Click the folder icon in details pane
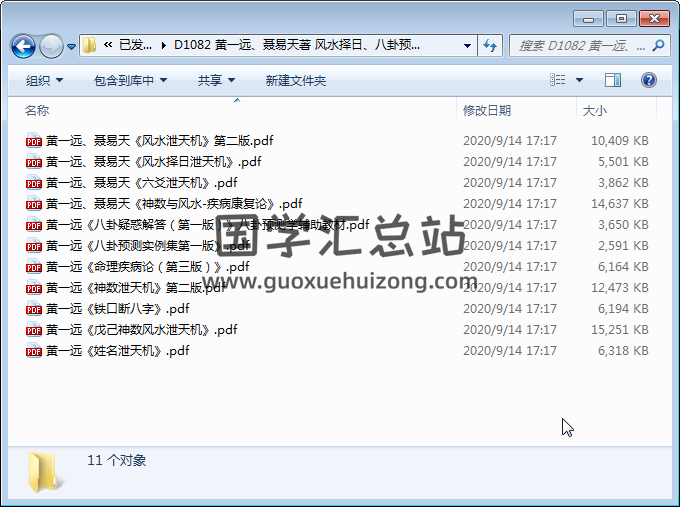This screenshot has height=507, width=680. (x=45, y=473)
